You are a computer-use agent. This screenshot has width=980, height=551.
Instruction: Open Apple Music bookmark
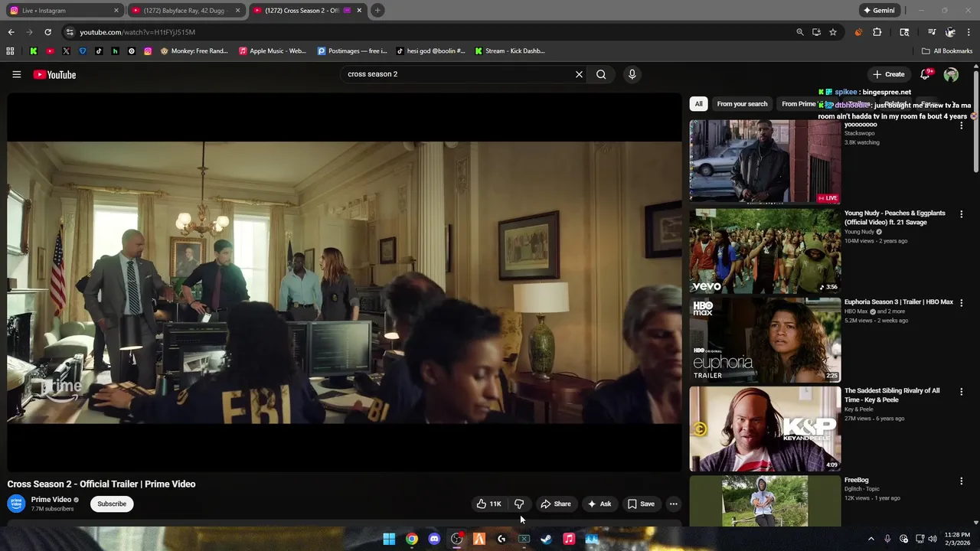273,51
